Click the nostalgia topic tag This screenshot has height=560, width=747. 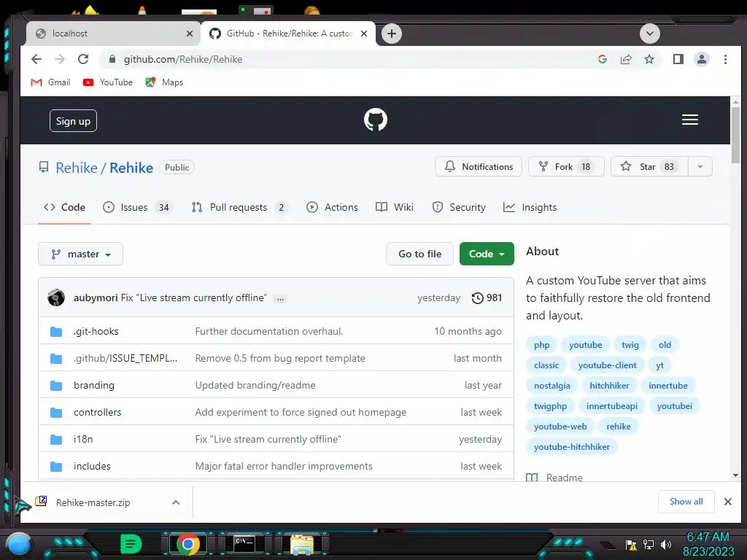551,386
